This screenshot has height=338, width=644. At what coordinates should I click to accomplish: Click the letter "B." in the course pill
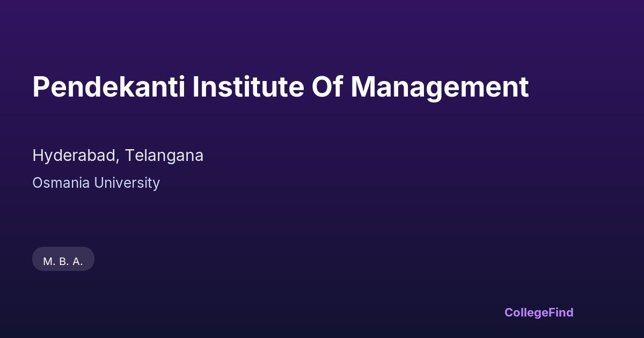click(64, 262)
